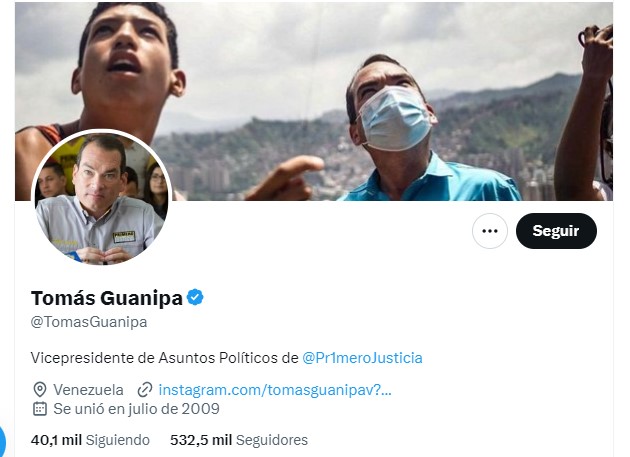Click the link chain icon

(145, 390)
